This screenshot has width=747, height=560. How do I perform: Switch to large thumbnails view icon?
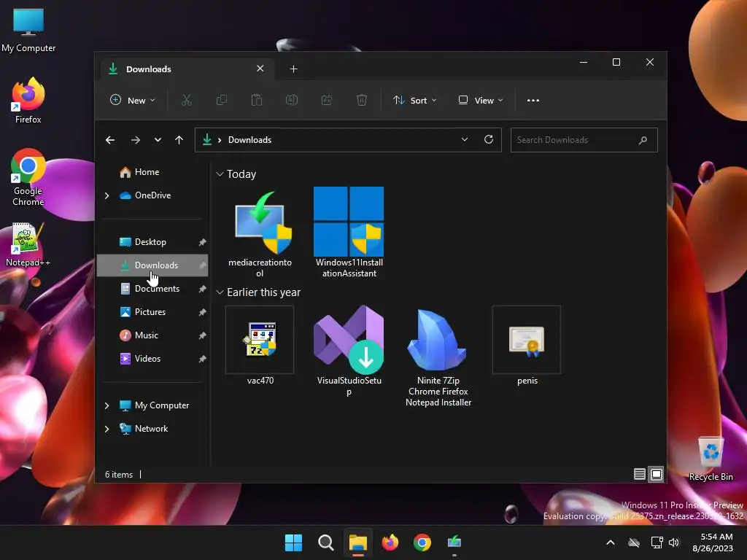pos(657,474)
